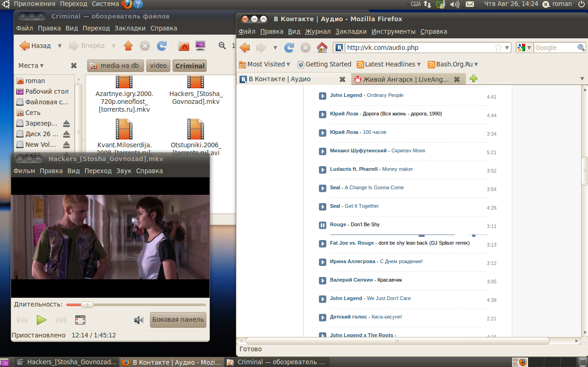588x367 pixels.
Task: Go up one folder in file browser
Action: [128, 46]
